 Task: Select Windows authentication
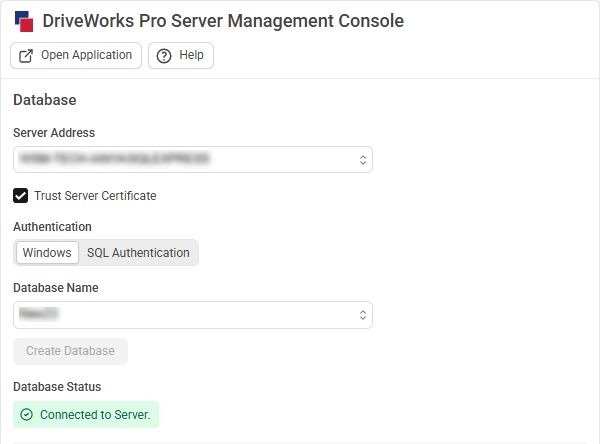pyautogui.click(x=47, y=253)
